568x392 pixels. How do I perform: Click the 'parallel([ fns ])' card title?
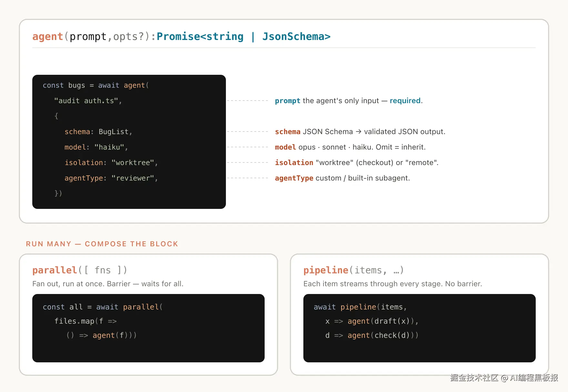click(x=80, y=270)
